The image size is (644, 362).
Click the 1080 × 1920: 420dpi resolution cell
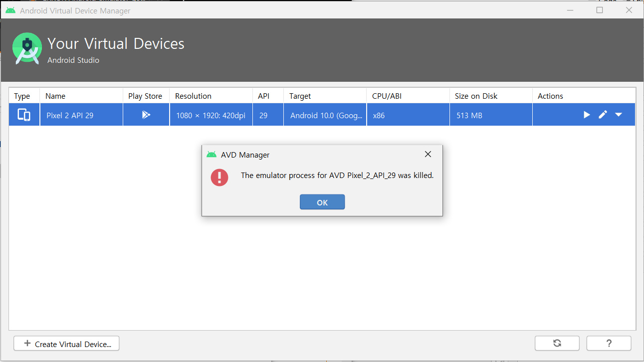point(211,115)
